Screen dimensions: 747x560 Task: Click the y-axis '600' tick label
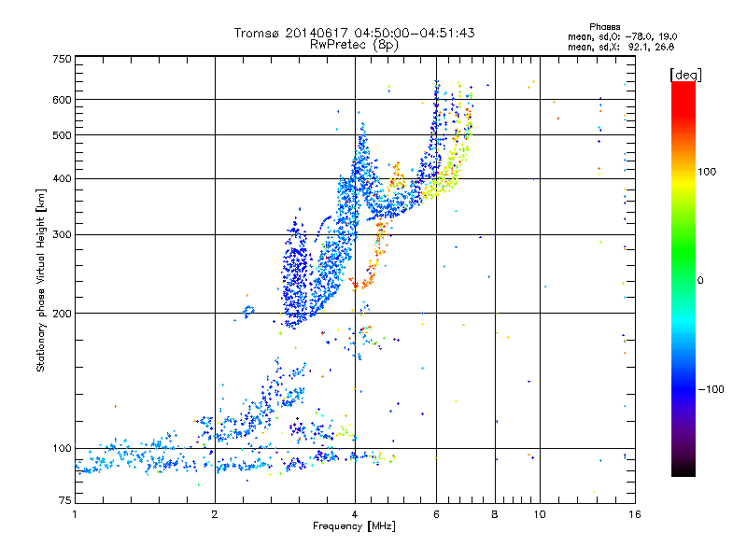[62, 100]
